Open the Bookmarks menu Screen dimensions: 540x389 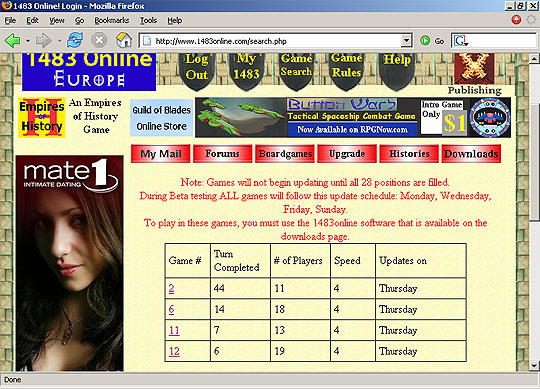[112, 21]
